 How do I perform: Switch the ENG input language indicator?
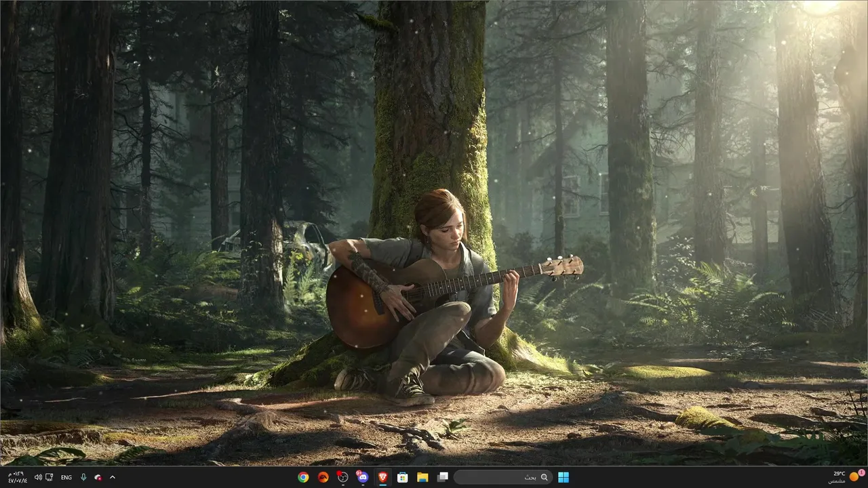pos(66,477)
